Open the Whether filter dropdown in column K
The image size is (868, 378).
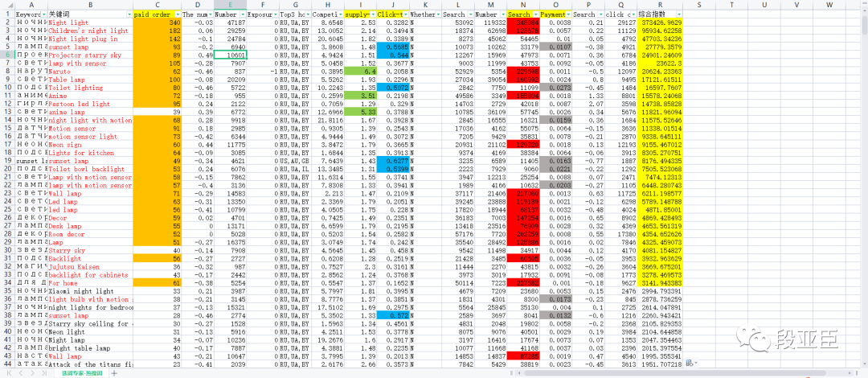click(x=438, y=14)
